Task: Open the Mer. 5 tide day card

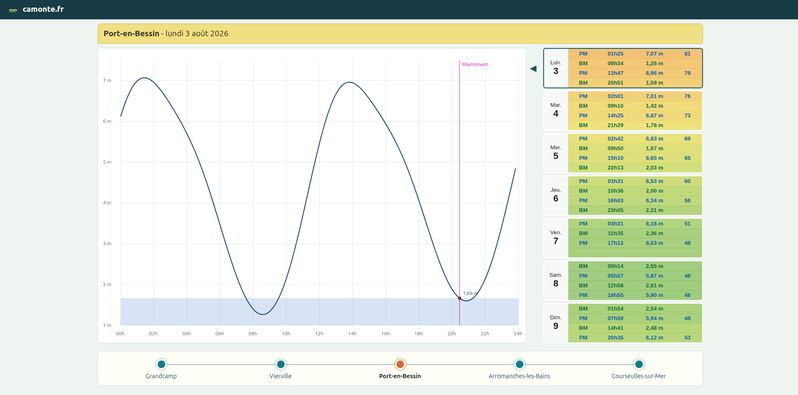Action: 623,153
